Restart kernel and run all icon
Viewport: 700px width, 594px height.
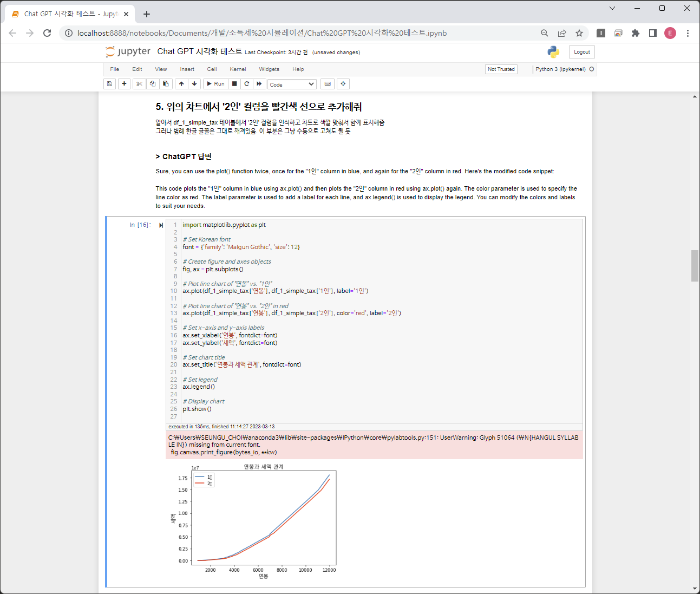[x=259, y=84]
